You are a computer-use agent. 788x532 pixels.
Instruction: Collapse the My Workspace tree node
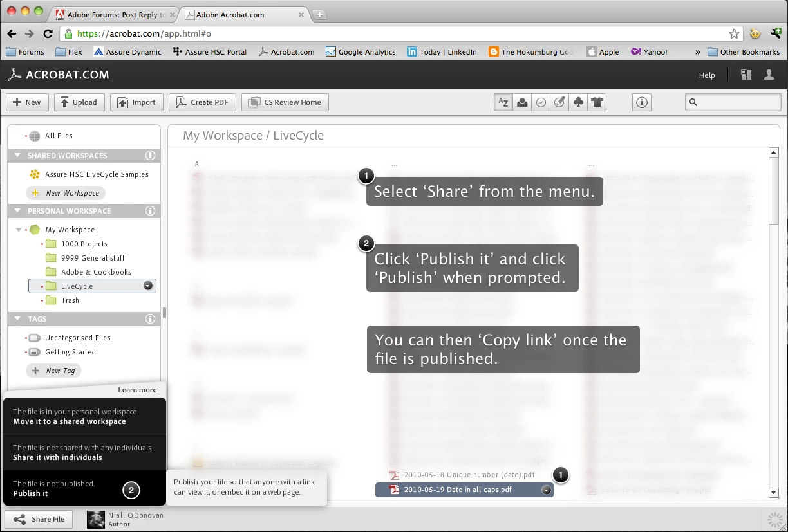point(19,230)
